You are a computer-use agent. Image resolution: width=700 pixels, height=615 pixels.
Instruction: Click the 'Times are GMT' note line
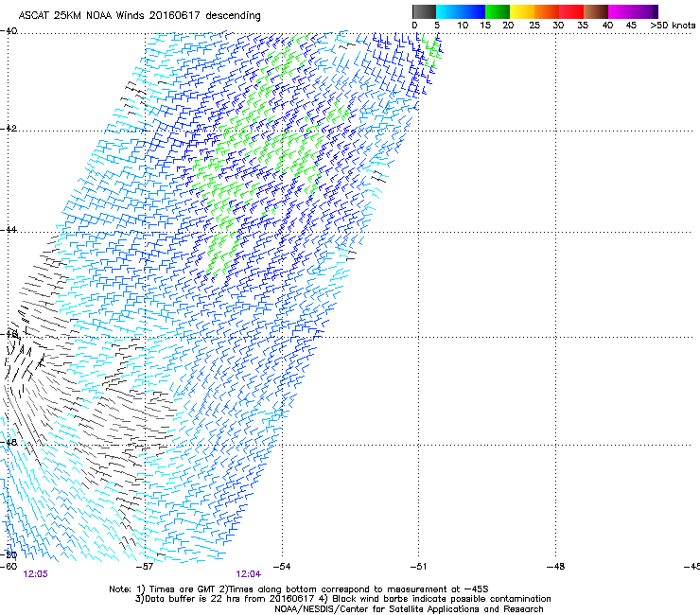coord(299,589)
